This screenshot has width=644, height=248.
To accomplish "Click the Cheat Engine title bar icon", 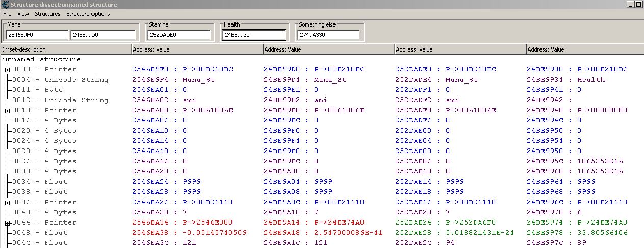I will pyautogui.click(x=5, y=5).
